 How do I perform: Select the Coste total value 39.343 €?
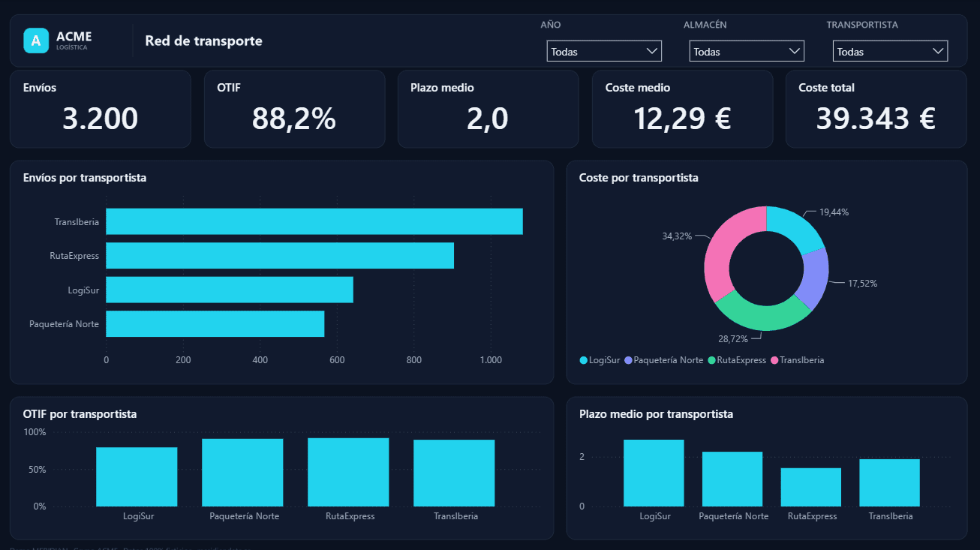(x=876, y=119)
